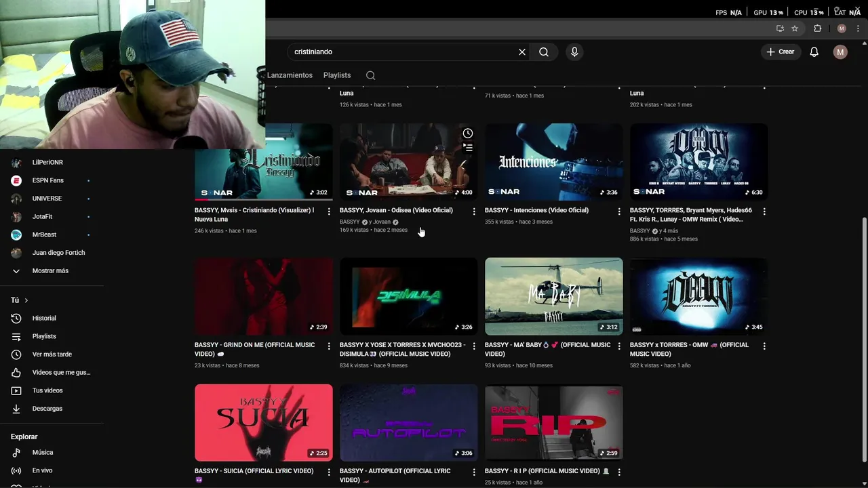
Task: Open options menu for AUTOPILOT lyric video
Action: click(x=474, y=472)
